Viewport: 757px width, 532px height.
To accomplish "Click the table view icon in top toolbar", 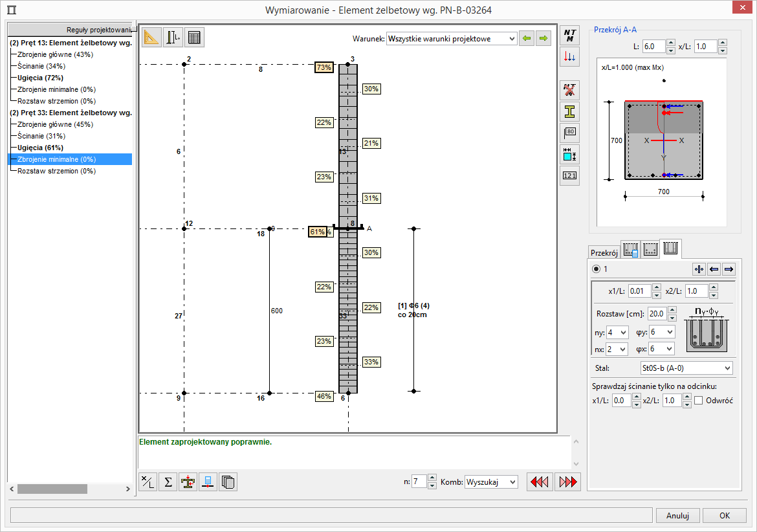I will click(x=193, y=38).
